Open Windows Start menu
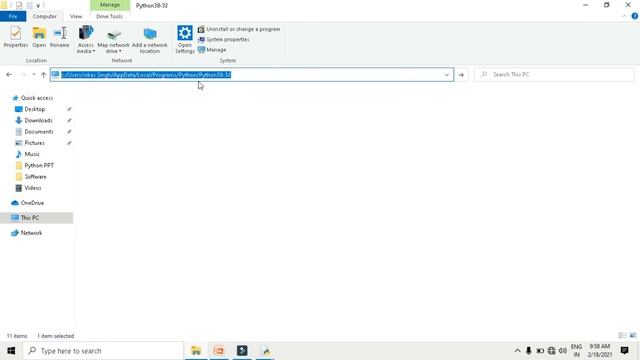 pos(11,351)
